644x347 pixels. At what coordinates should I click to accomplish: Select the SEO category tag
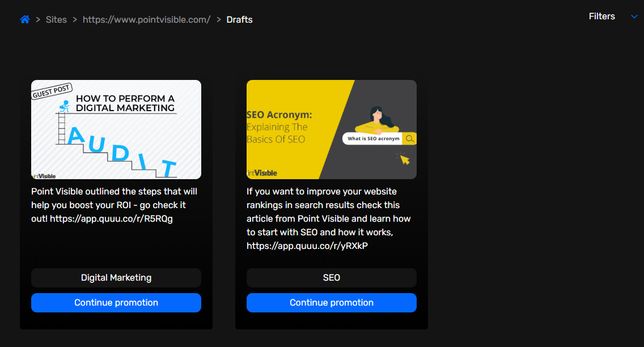click(x=332, y=278)
